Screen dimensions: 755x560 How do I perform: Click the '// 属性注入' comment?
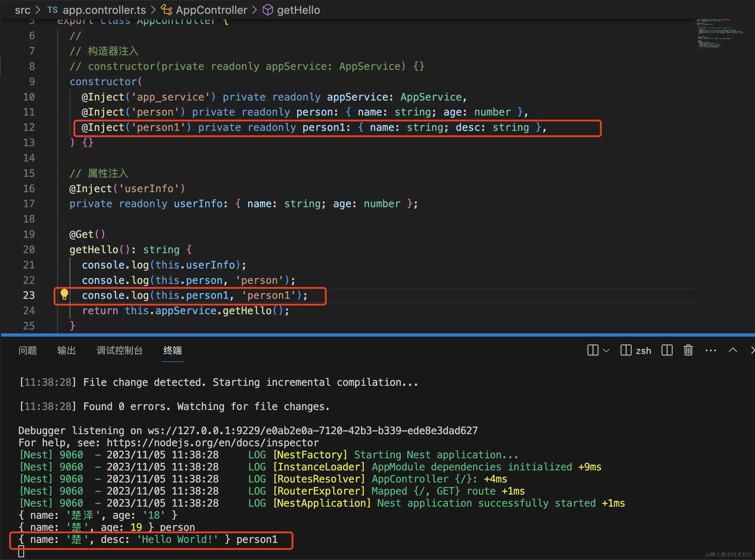coord(99,174)
